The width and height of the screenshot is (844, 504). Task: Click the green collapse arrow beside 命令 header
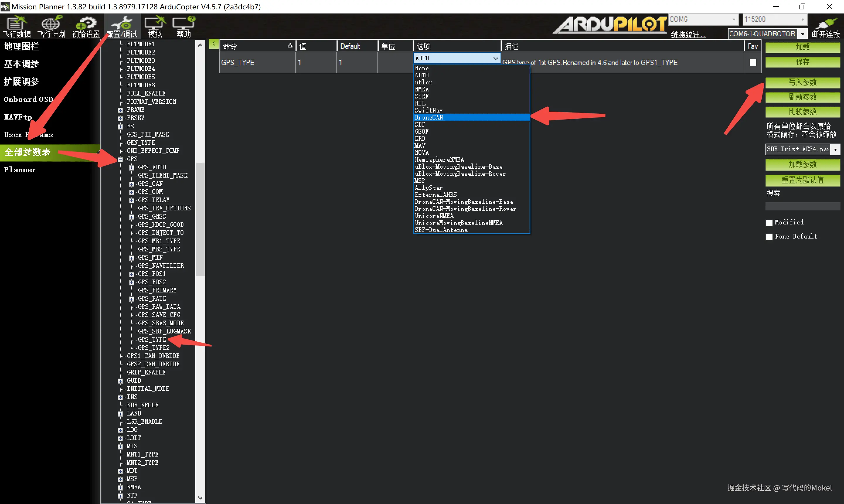[214, 43]
